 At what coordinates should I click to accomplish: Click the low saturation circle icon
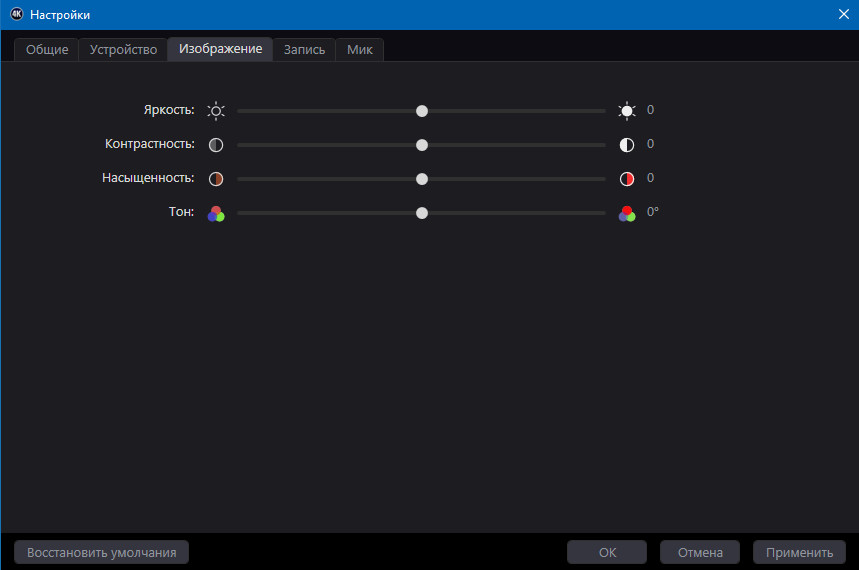click(x=216, y=179)
